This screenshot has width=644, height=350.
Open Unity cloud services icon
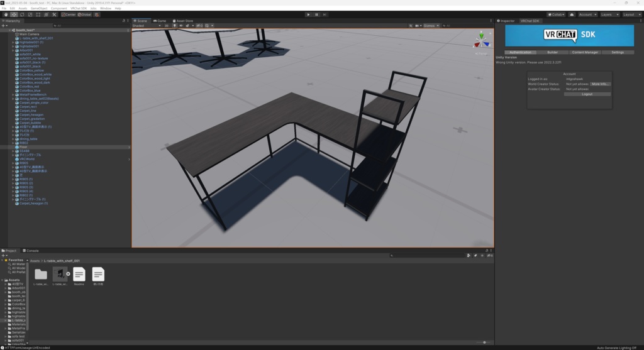click(x=572, y=14)
